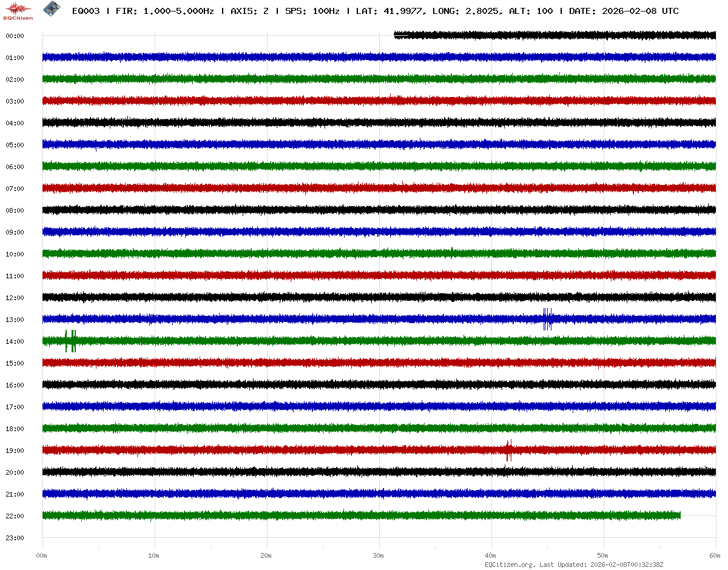Click the 30m mark on the time axis
This screenshot has height=570, width=728.
point(379,555)
